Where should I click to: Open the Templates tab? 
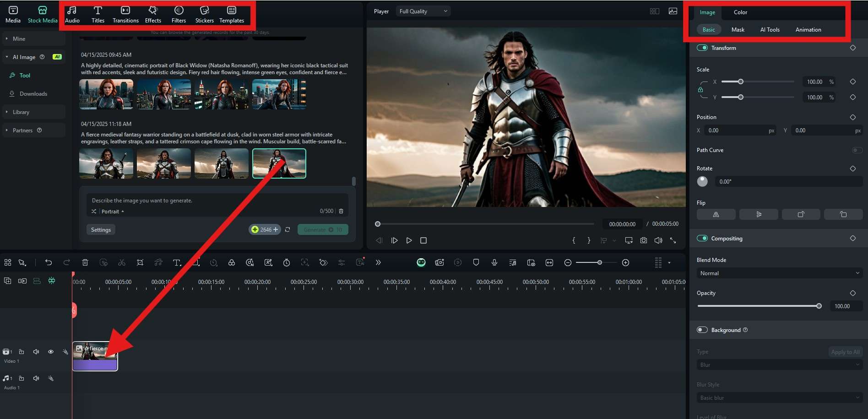click(232, 15)
